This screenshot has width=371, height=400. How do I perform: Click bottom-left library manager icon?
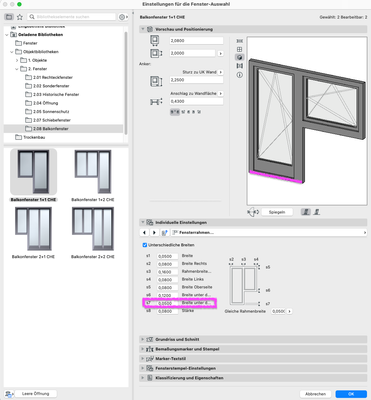click(x=9, y=394)
